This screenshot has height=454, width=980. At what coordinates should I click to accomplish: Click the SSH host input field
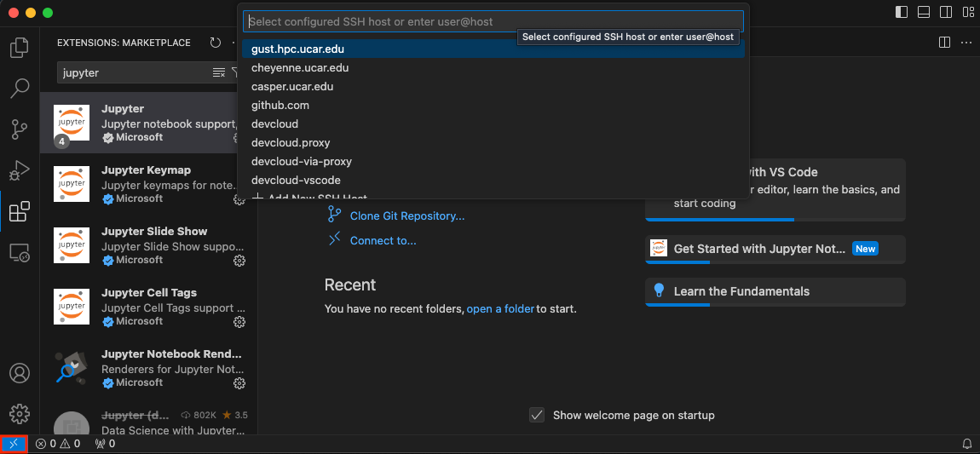point(493,21)
